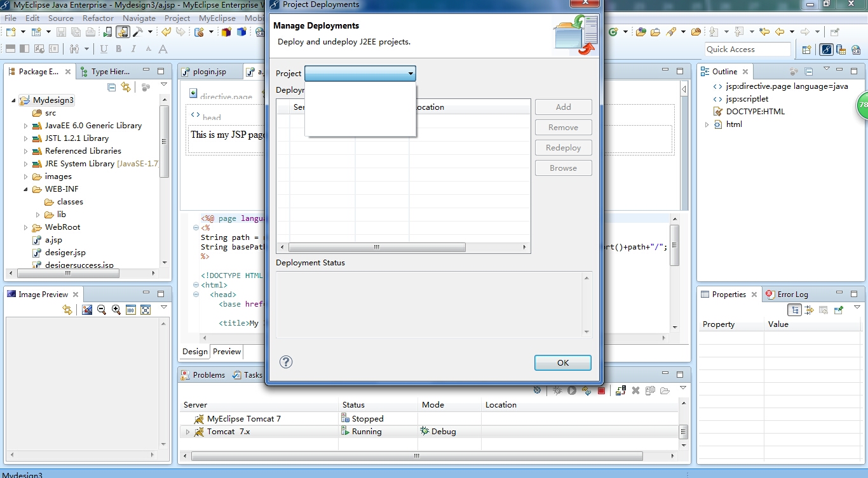Switch to the Preview editor tab
Screen dimensions: 868x478
click(x=227, y=352)
